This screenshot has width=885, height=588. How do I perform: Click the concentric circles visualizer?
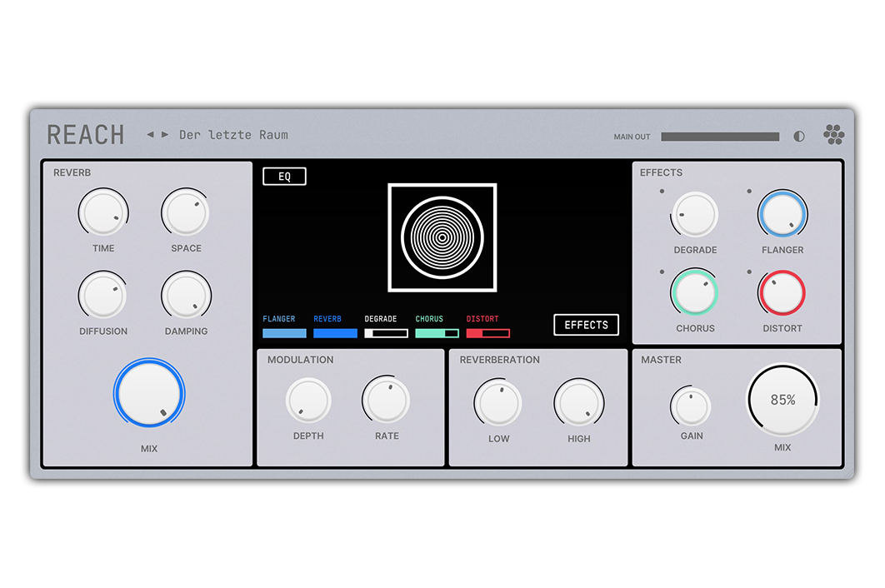click(442, 237)
